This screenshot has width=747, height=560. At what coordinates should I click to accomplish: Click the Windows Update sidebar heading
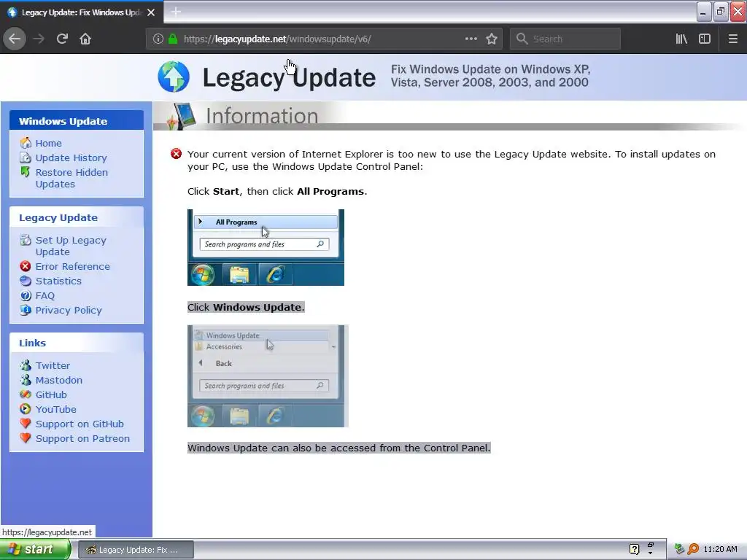click(x=63, y=121)
